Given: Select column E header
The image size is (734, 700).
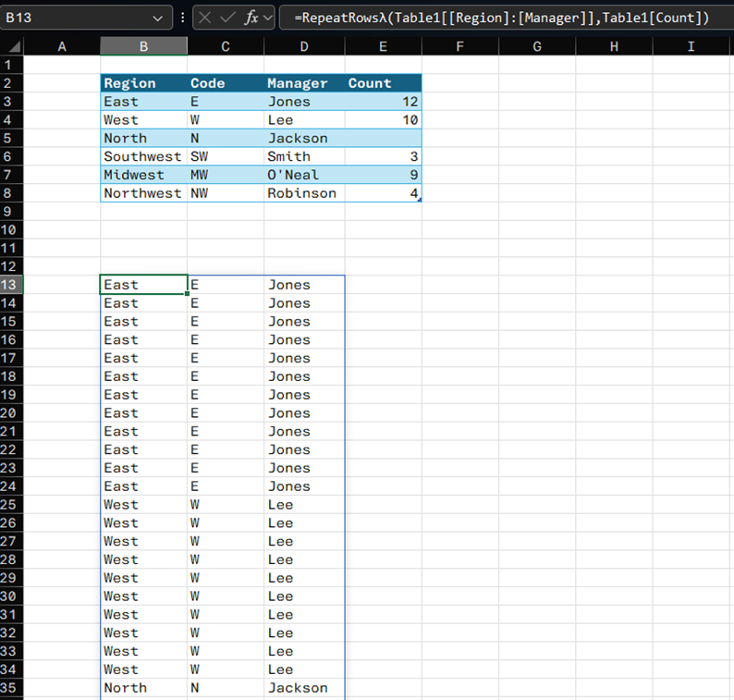Looking at the screenshot, I should click(x=383, y=46).
